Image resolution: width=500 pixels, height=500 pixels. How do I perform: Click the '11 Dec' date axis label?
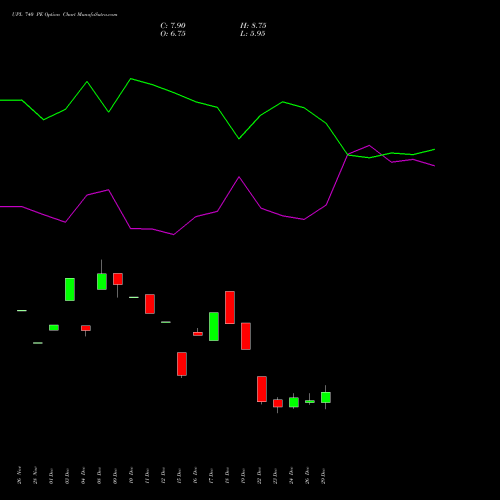[x=147, y=475]
